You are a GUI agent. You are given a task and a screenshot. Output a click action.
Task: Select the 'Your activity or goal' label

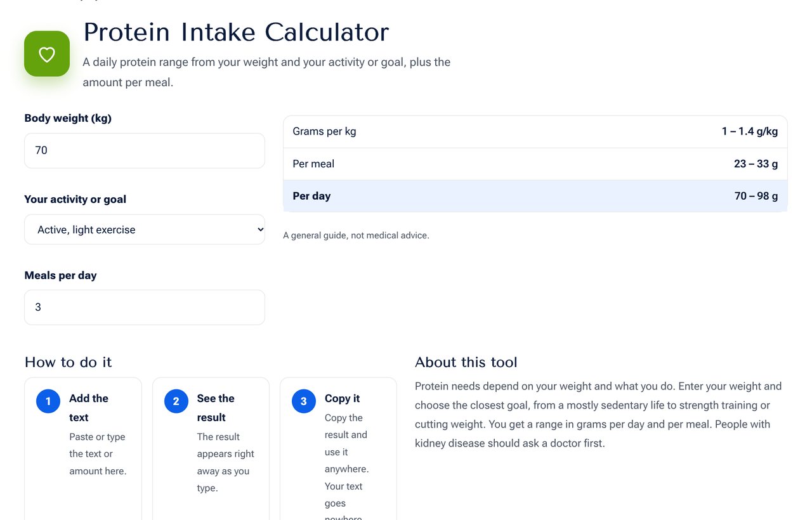point(75,199)
